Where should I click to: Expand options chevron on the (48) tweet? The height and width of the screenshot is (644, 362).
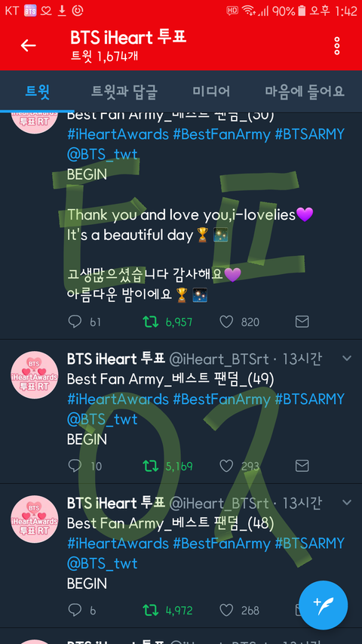pyautogui.click(x=347, y=502)
